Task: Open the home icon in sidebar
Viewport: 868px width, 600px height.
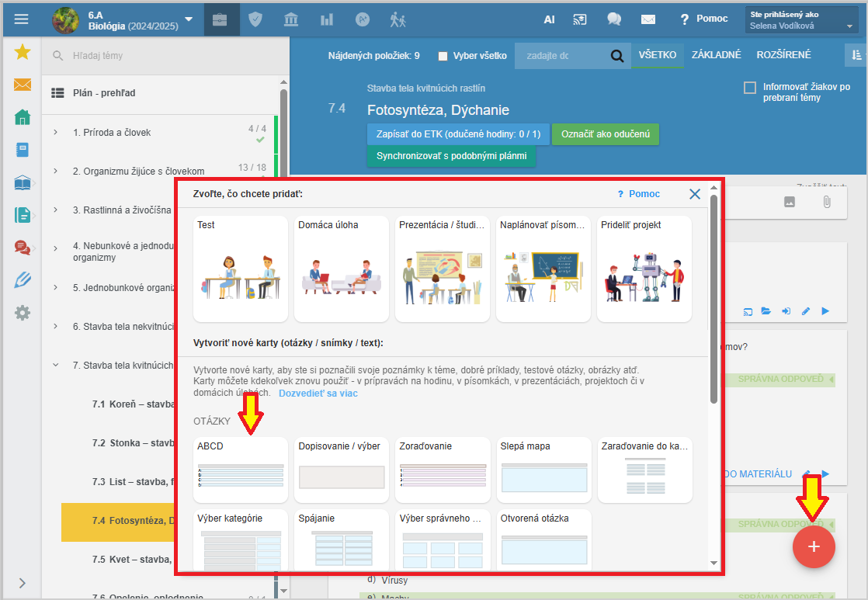Action: coord(23,117)
